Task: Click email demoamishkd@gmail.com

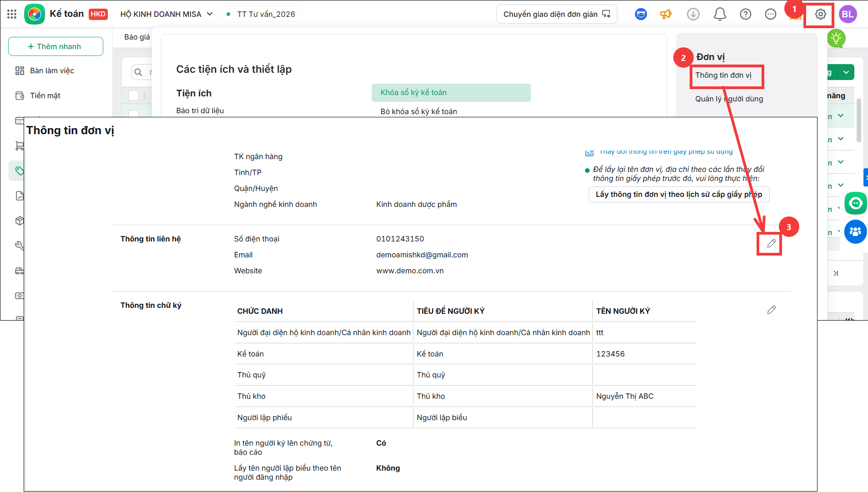Action: 422,255
